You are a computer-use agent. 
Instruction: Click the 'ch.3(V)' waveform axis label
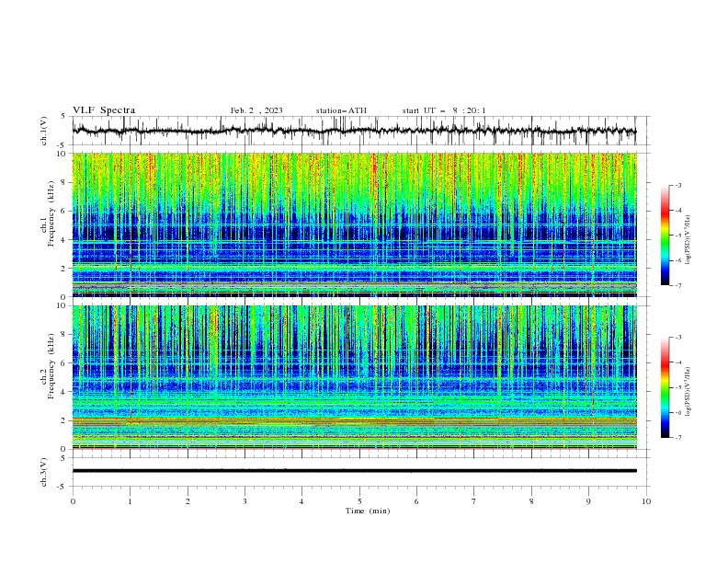point(44,472)
